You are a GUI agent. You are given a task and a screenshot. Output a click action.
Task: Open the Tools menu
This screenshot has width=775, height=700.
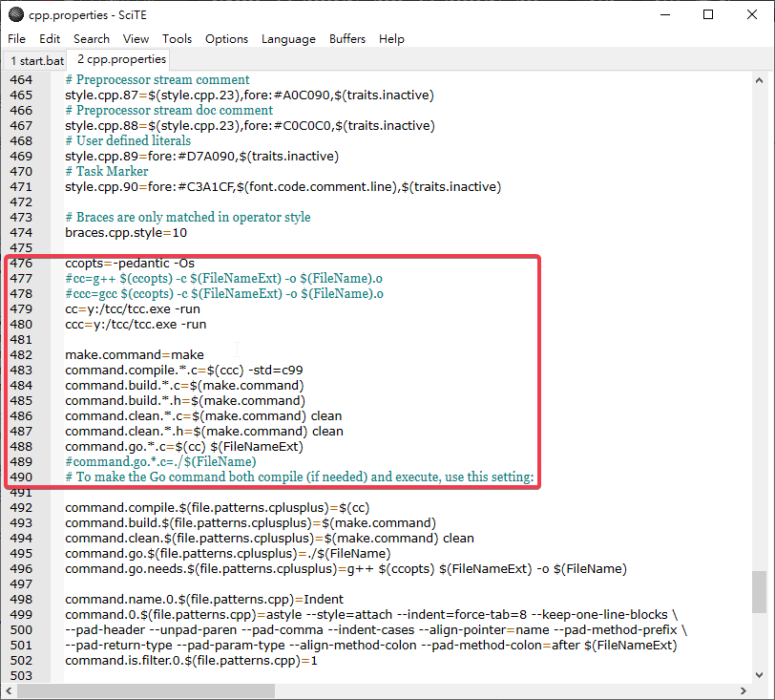177,38
